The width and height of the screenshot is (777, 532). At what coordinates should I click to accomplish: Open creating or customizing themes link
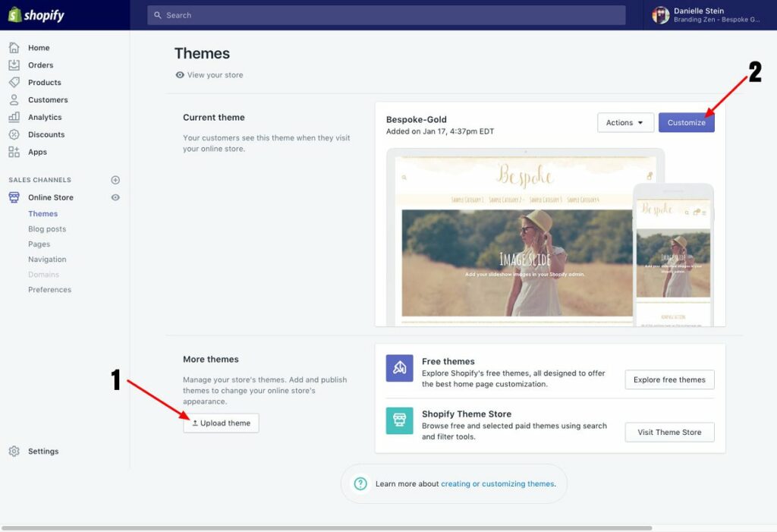point(497,484)
